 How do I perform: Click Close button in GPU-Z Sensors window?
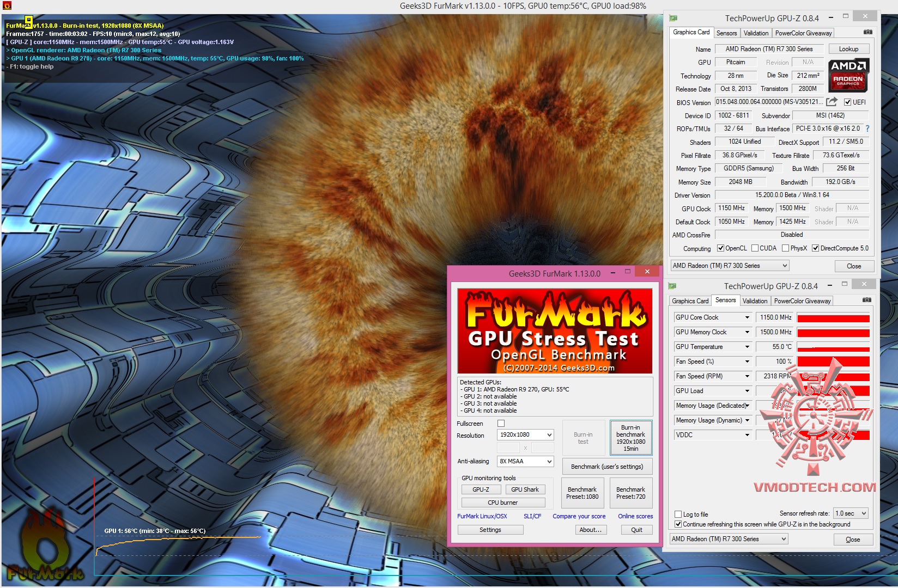point(853,540)
